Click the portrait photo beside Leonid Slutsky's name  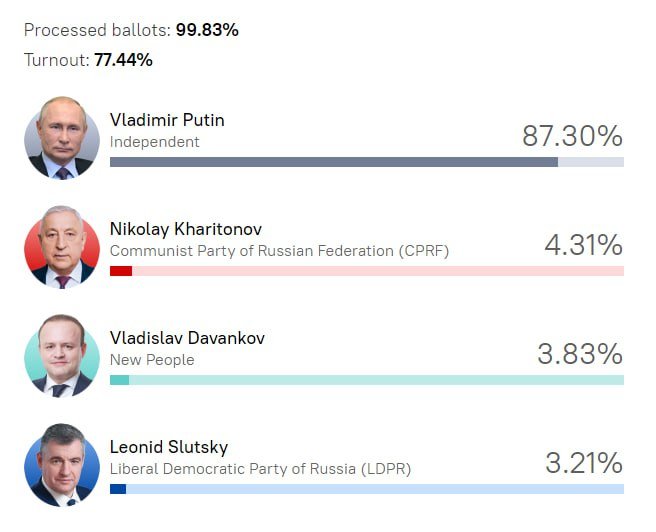click(62, 465)
